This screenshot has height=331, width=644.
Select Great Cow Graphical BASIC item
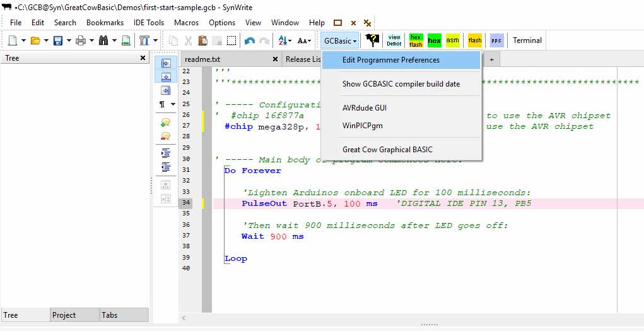pyautogui.click(x=401, y=150)
